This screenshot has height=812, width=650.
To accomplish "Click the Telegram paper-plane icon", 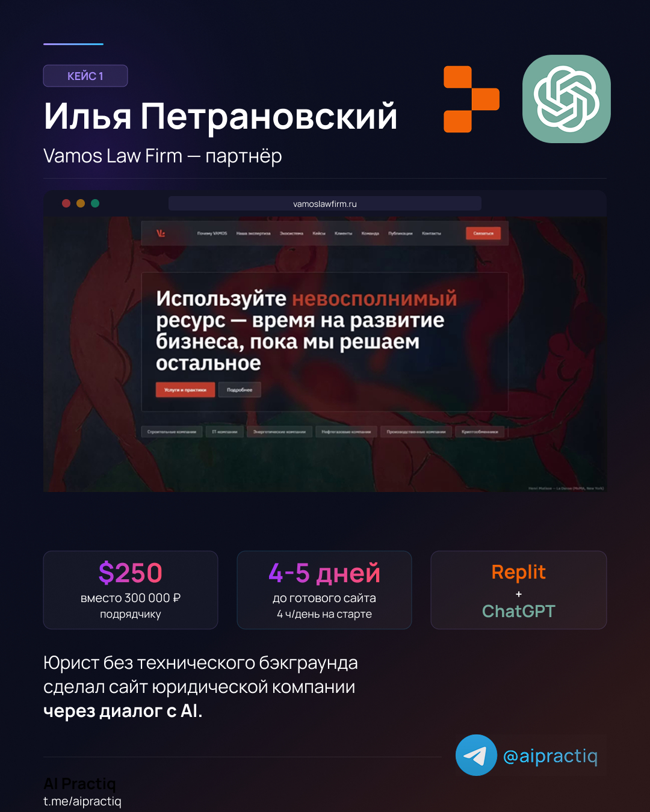I will click(x=476, y=755).
